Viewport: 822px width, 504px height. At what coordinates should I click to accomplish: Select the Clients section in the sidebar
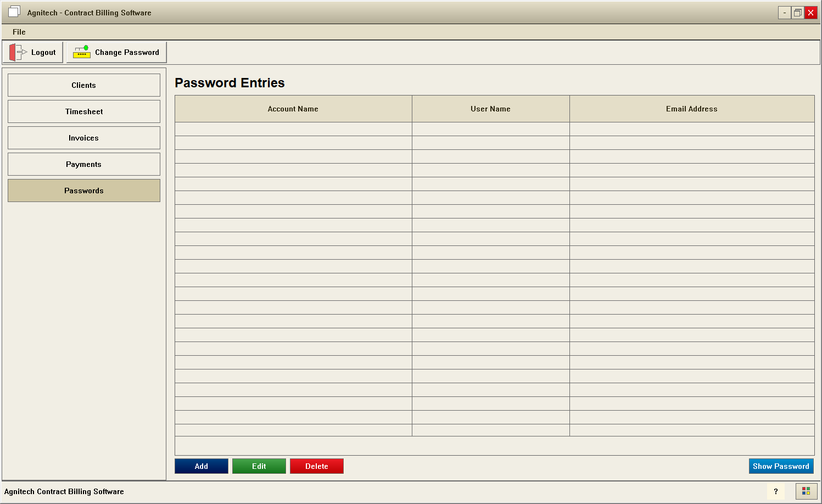pos(83,85)
